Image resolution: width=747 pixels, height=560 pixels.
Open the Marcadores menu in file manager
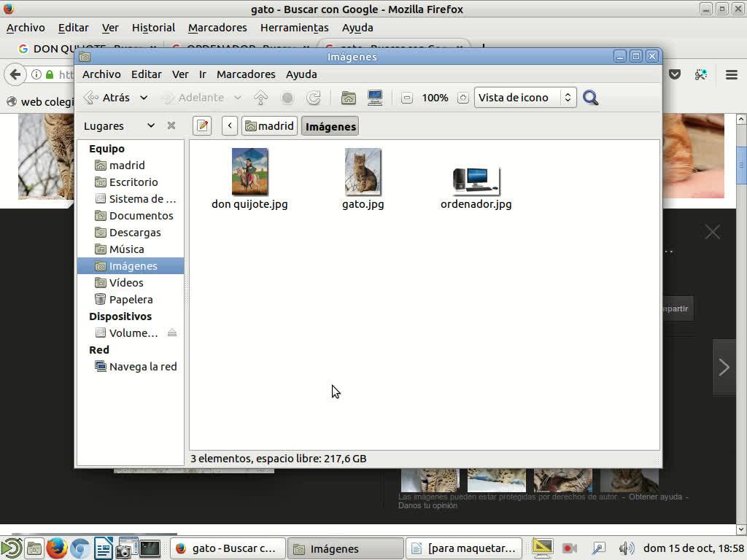pos(245,74)
